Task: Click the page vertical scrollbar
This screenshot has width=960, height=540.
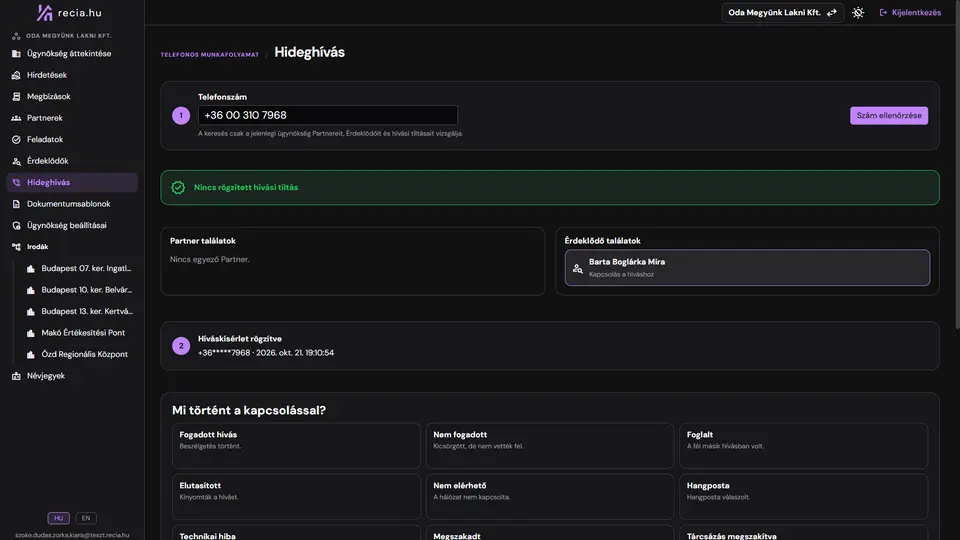Action: click(956, 165)
